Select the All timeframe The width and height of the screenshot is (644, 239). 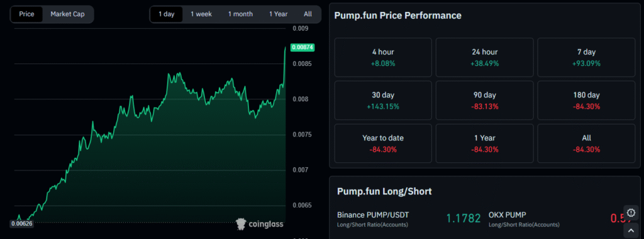coord(308,14)
